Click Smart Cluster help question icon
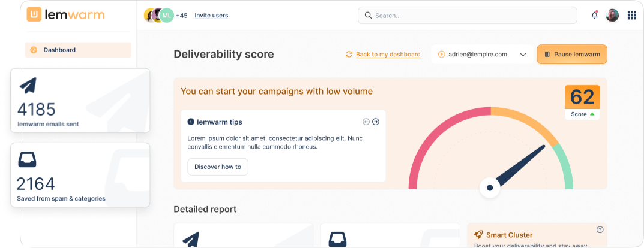 click(x=600, y=229)
